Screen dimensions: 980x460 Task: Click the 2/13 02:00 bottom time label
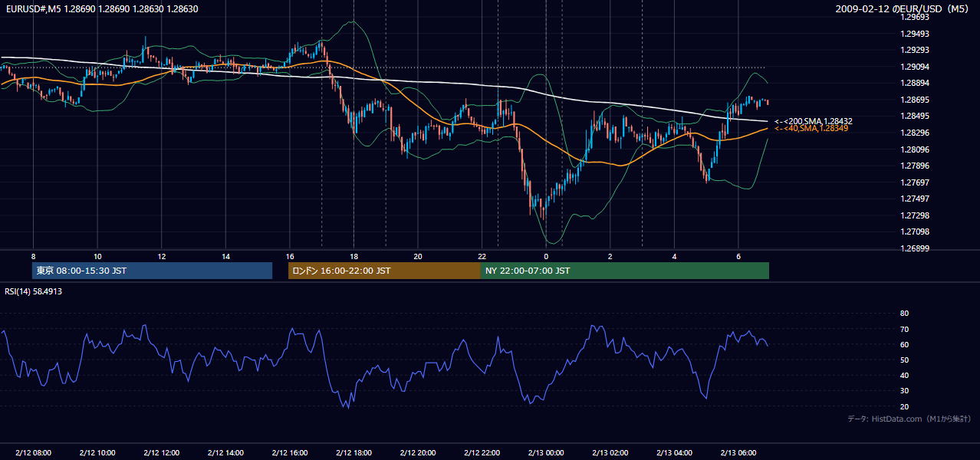pyautogui.click(x=610, y=453)
